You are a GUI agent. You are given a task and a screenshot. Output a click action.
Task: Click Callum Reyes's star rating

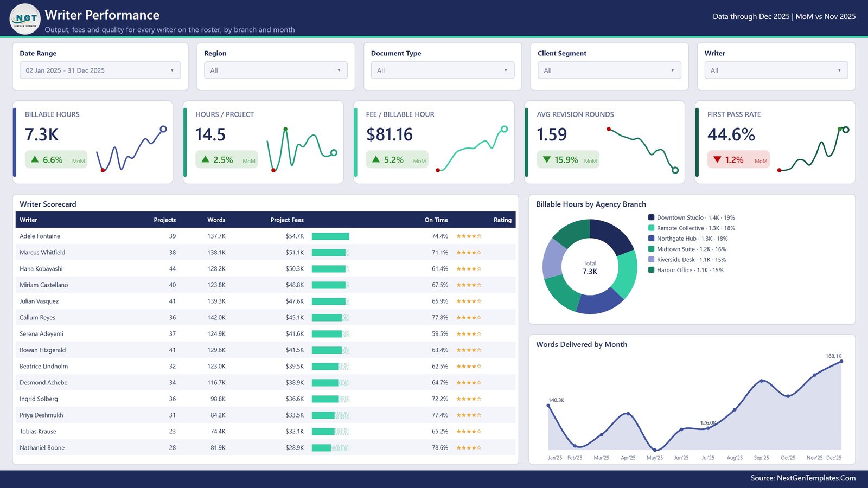click(469, 317)
